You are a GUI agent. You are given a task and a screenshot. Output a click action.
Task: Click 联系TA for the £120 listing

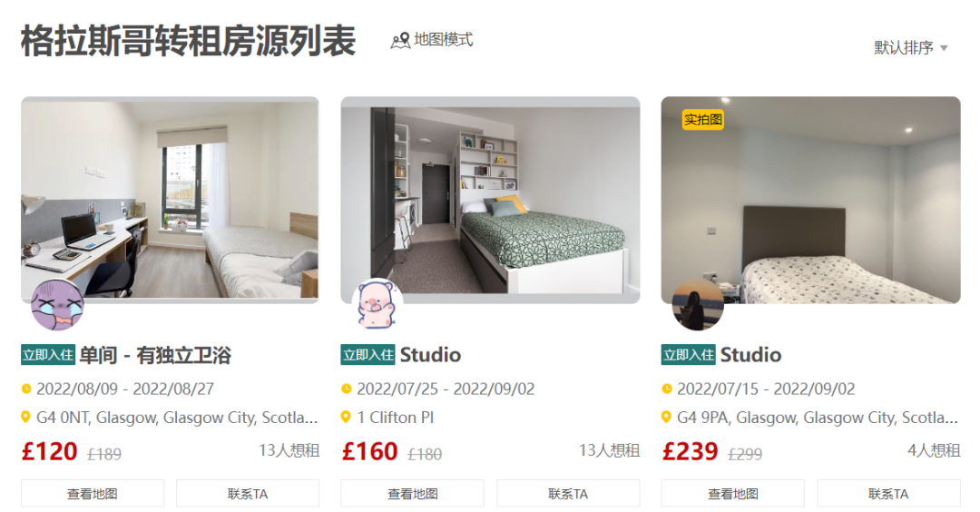pos(248,493)
